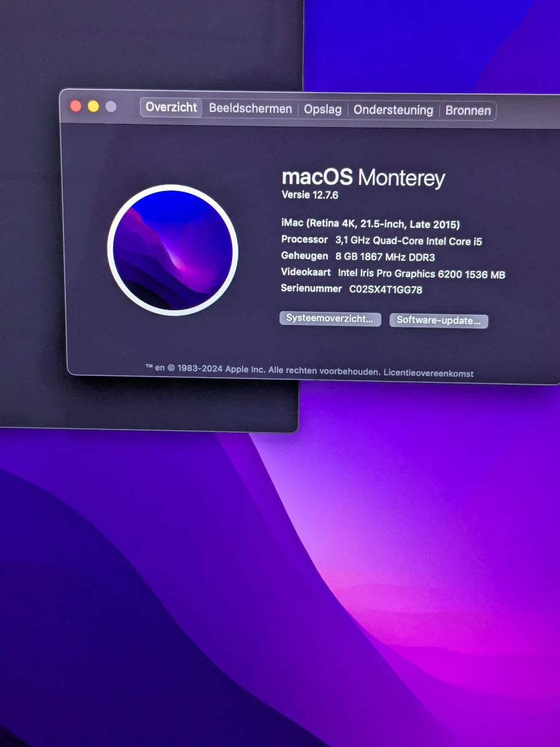This screenshot has height=747, width=560.
Task: Click the macOS Monterey logo image
Action: [172, 250]
